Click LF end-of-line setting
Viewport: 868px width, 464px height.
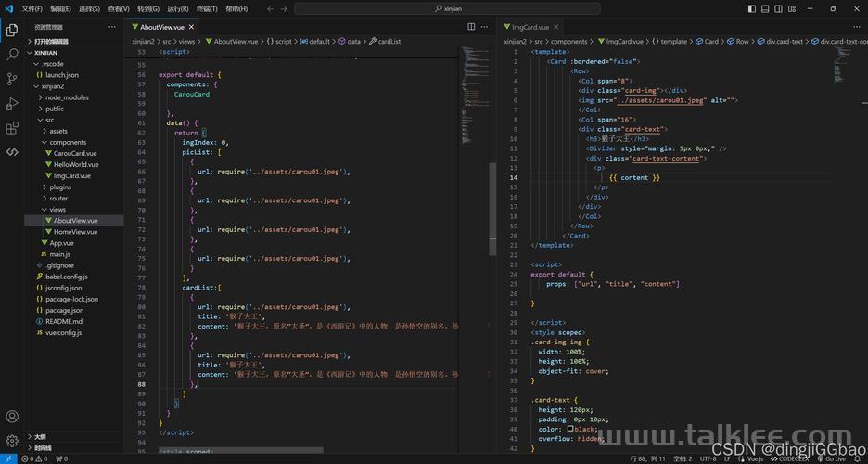tap(727, 458)
